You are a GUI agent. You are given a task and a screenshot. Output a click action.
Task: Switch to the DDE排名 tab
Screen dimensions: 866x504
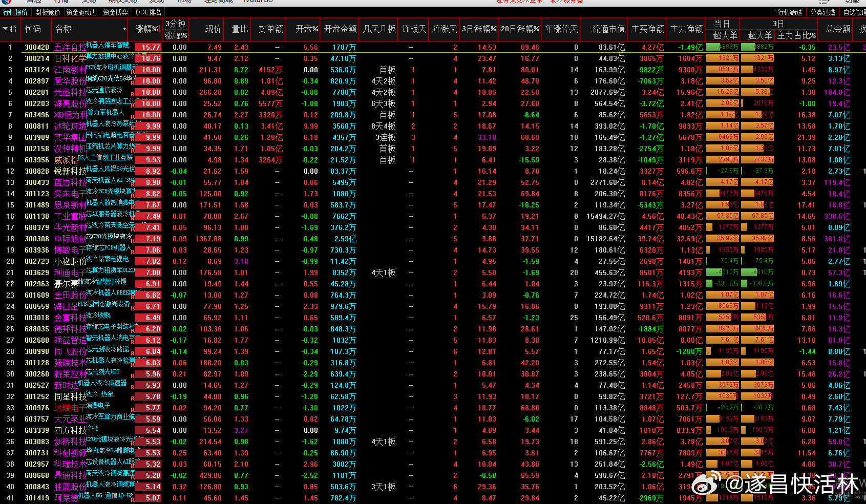(149, 12)
